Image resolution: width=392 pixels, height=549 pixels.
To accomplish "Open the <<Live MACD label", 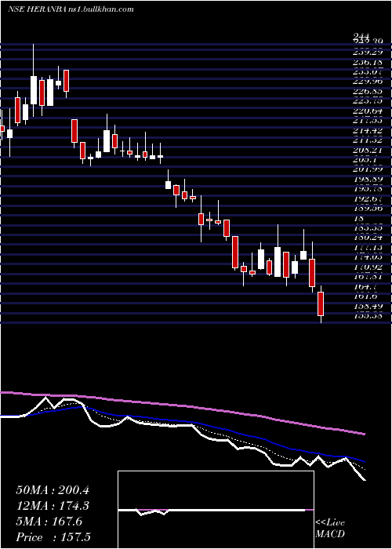I will click(x=330, y=529).
